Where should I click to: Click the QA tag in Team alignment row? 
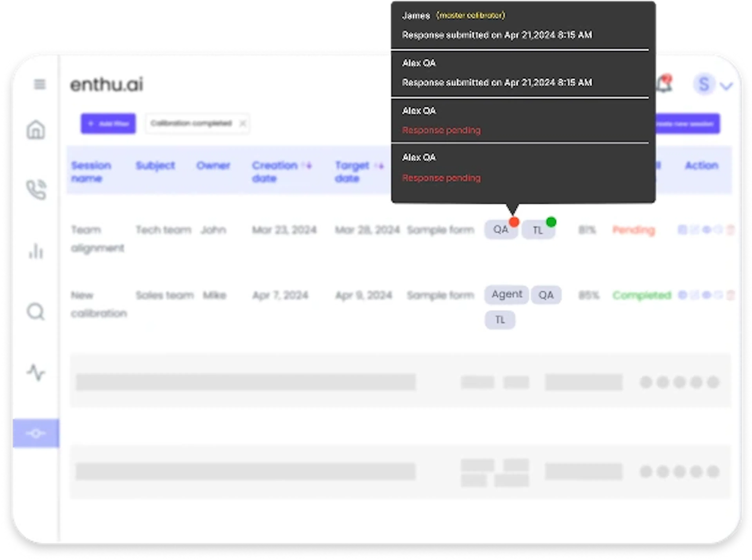point(501,230)
